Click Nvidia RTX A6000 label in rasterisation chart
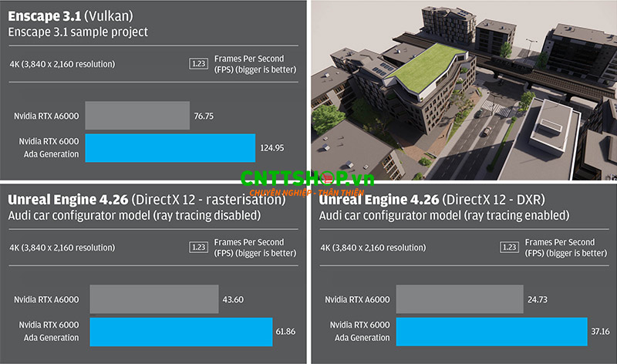 pyautogui.click(x=46, y=299)
